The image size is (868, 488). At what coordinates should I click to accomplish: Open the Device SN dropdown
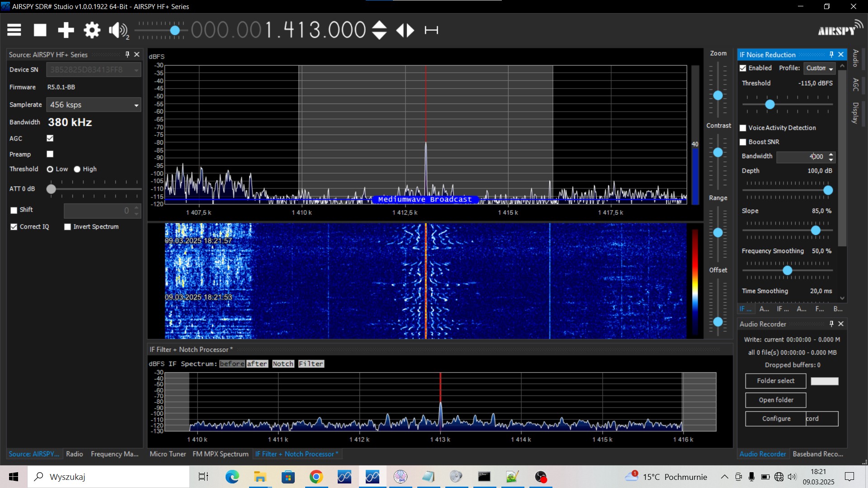point(94,70)
